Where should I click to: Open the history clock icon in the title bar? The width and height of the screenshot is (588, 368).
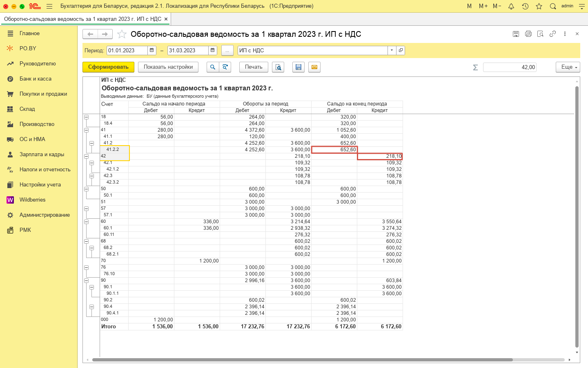click(x=525, y=6)
